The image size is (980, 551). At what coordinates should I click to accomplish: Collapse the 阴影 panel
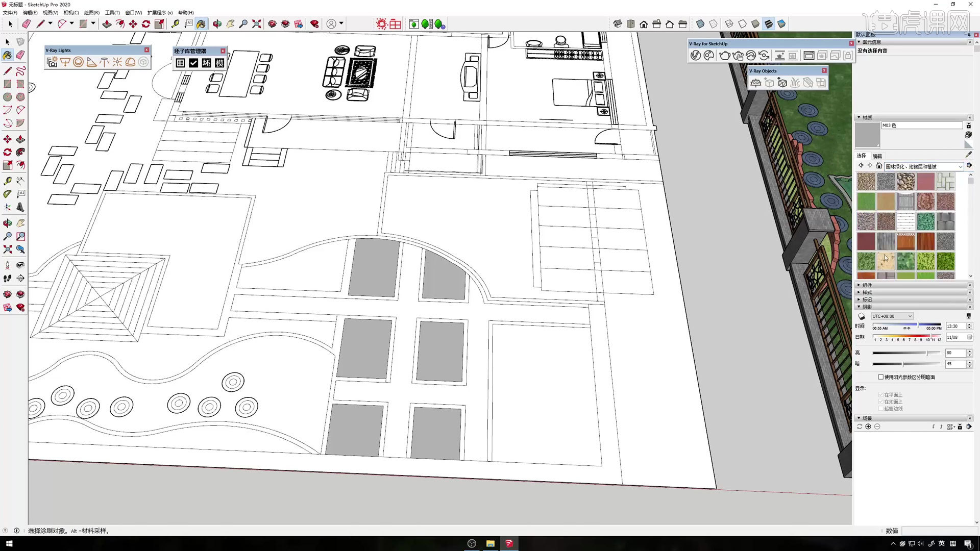tap(859, 307)
